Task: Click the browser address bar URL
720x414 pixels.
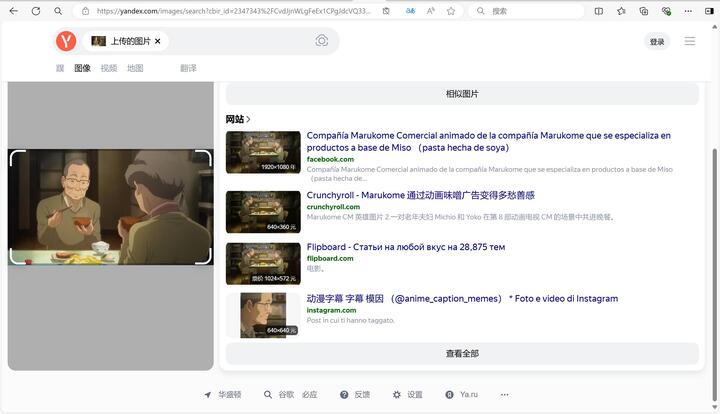Action: click(233, 11)
